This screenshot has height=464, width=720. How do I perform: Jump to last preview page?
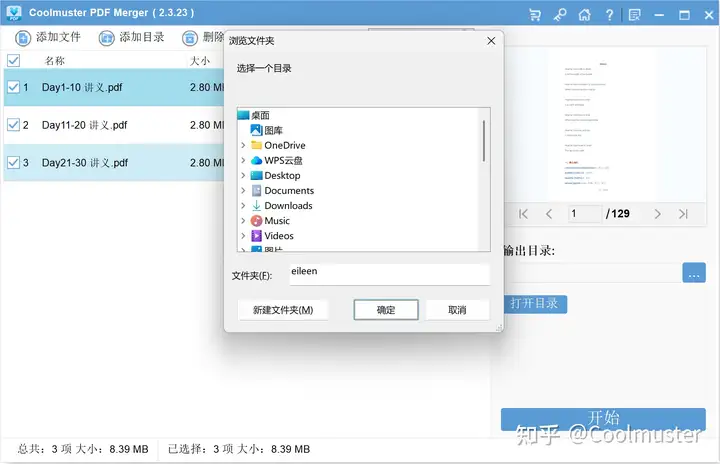click(683, 214)
